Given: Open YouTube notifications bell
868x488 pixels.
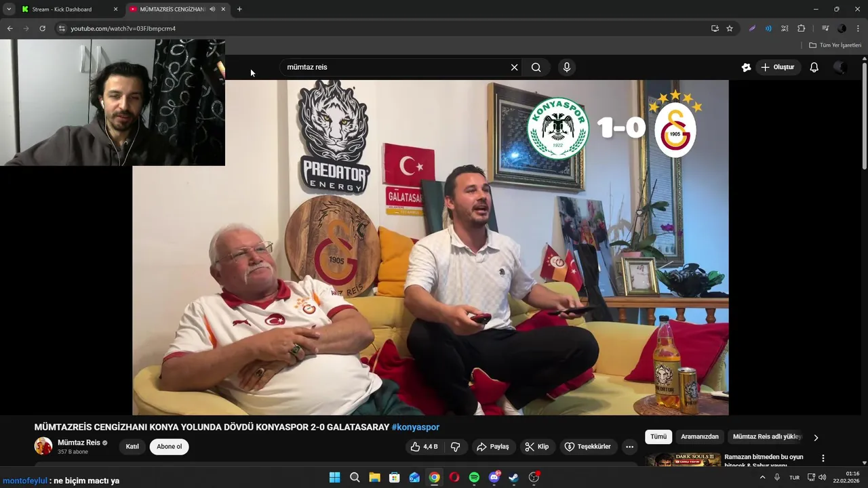Looking at the screenshot, I should (814, 67).
